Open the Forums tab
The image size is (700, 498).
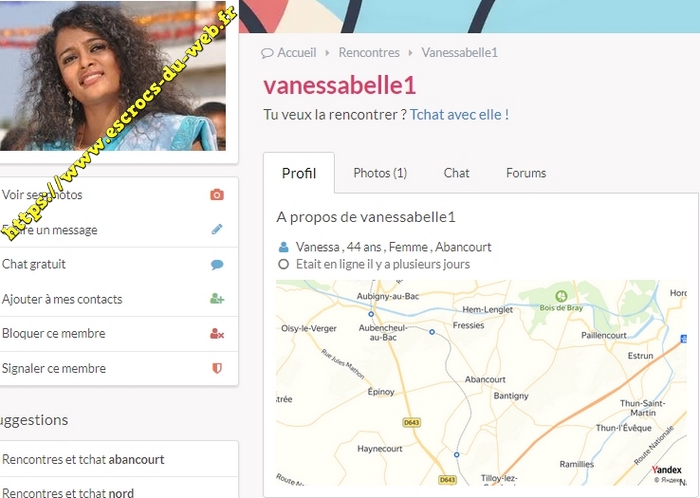pyautogui.click(x=526, y=173)
